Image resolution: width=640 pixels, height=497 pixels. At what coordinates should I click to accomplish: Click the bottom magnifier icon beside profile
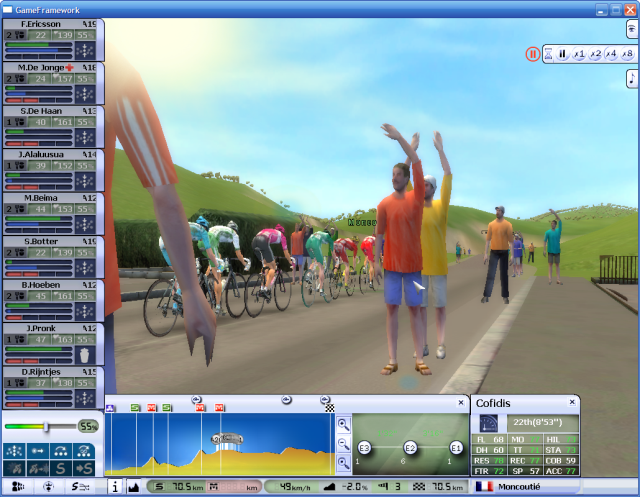pyautogui.click(x=343, y=461)
